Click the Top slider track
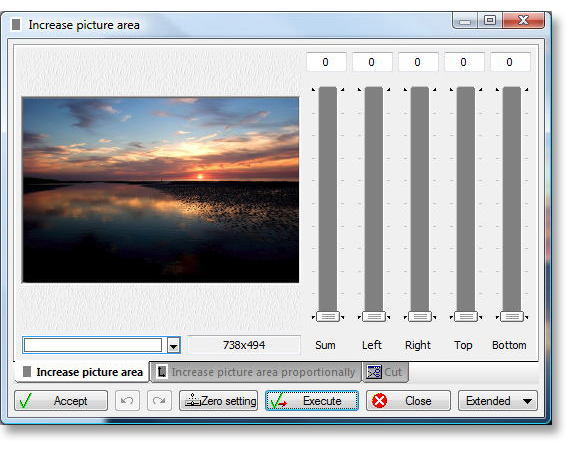 click(x=466, y=199)
